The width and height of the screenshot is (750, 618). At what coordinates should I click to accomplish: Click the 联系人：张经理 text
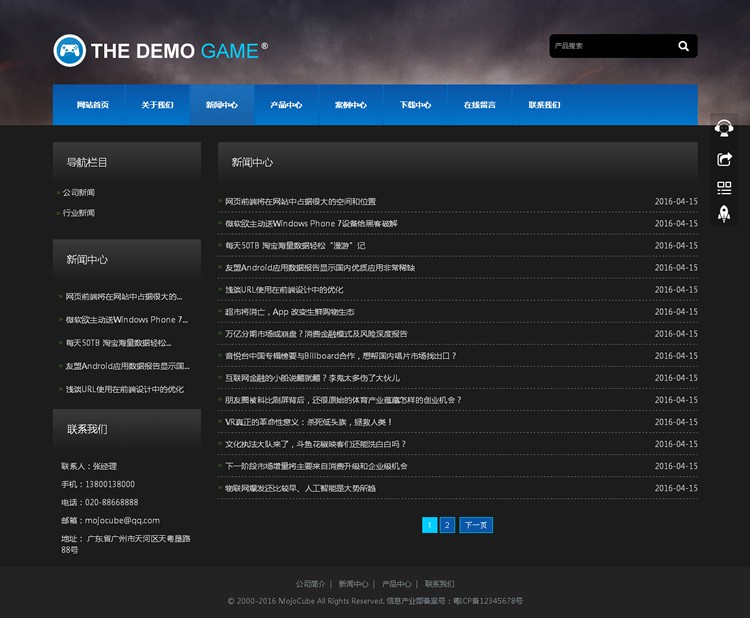click(x=89, y=466)
